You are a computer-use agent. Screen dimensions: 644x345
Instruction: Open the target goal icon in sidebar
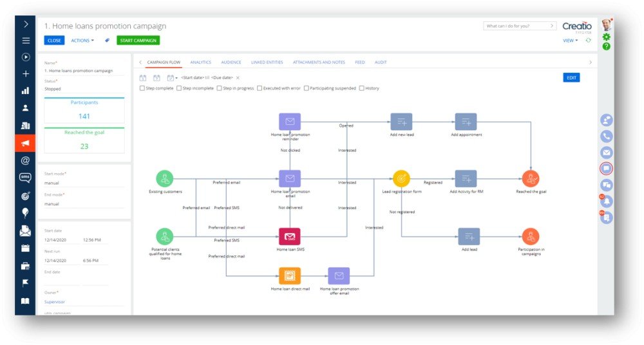[26, 196]
